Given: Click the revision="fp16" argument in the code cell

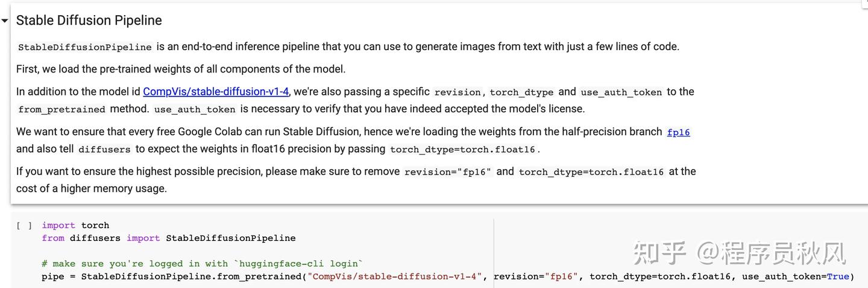Looking at the screenshot, I should 535,277.
